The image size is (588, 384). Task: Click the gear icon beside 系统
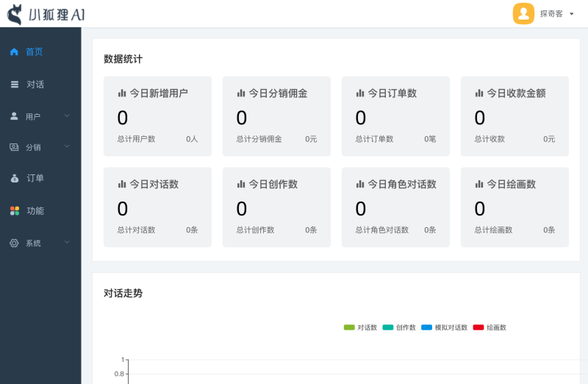click(x=14, y=243)
